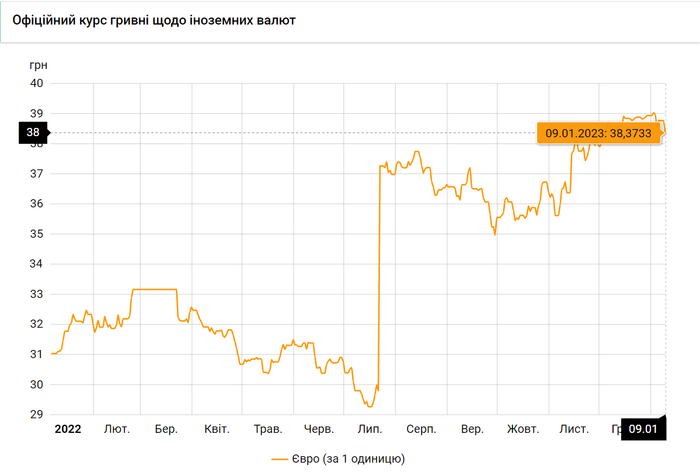
Task: Click the black 38 crosshair label
Action: [x=33, y=133]
